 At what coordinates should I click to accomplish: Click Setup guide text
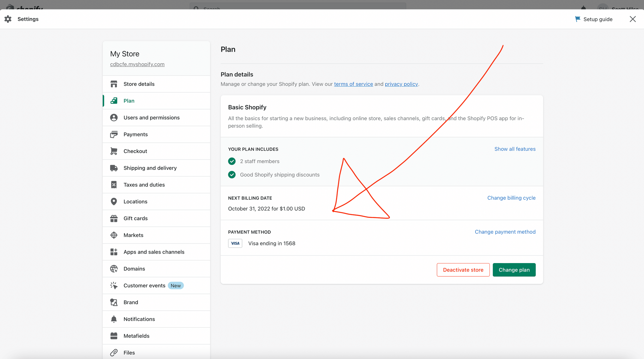[x=598, y=19]
